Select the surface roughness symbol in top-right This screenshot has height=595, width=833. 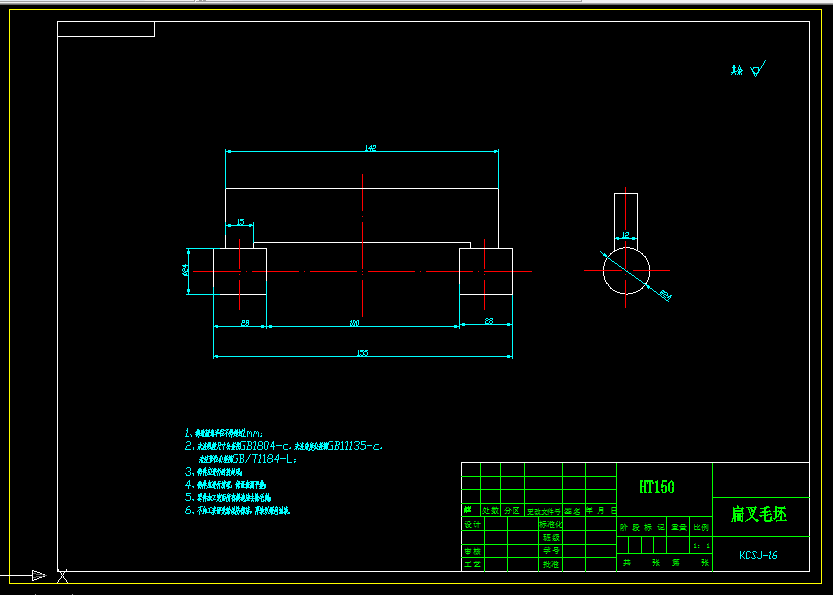[758, 69]
